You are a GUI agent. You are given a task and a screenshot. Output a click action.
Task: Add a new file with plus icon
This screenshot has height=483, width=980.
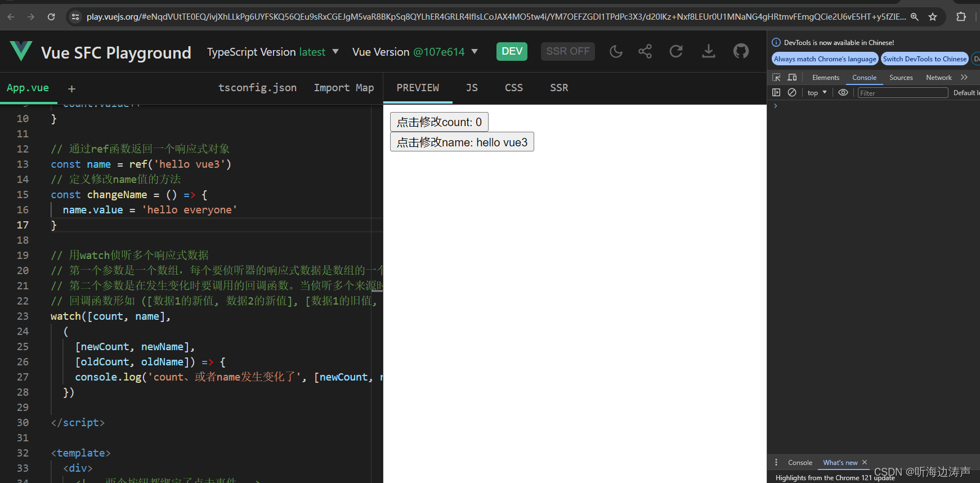point(71,88)
